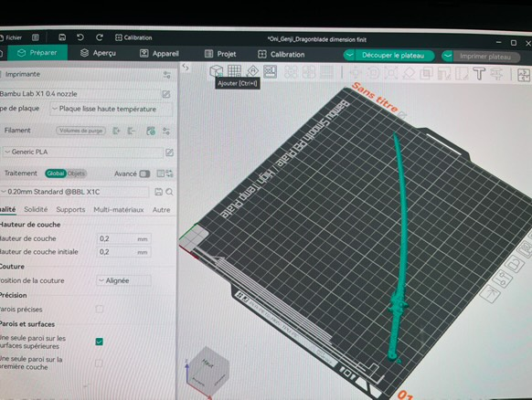Viewport: 532px width, 400px height.
Task: Open the Fichier menu
Action: click(11, 37)
